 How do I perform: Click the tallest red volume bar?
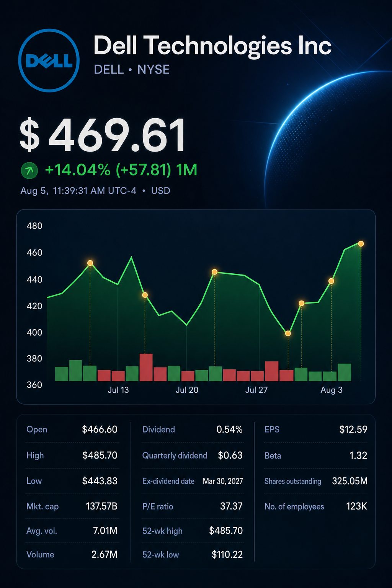[x=146, y=367]
